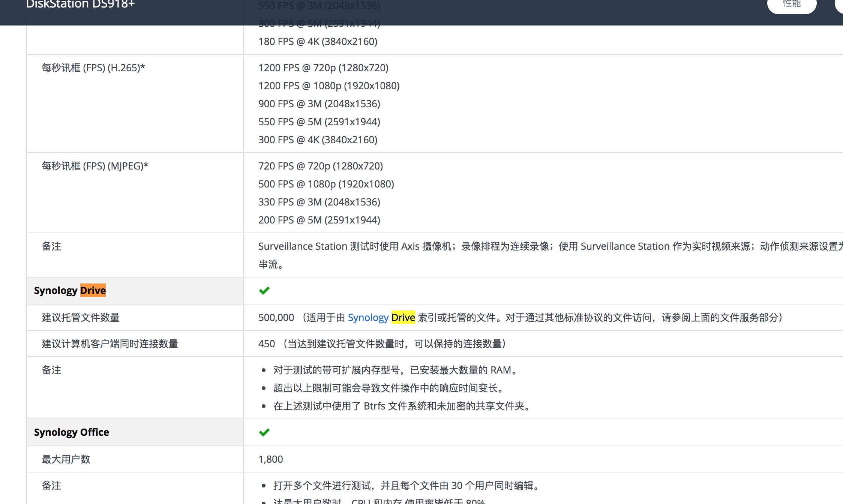The image size is (843, 504).
Task: Click the 450 connections value text
Action: pyautogui.click(x=382, y=344)
